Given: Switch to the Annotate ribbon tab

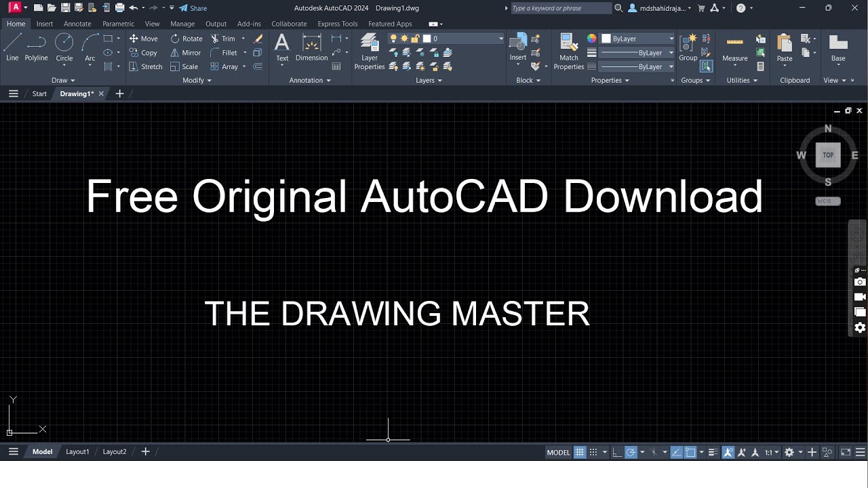Looking at the screenshot, I should click(77, 24).
